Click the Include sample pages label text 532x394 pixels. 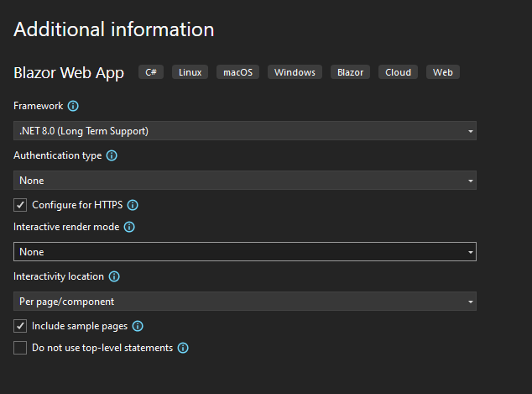tap(80, 326)
